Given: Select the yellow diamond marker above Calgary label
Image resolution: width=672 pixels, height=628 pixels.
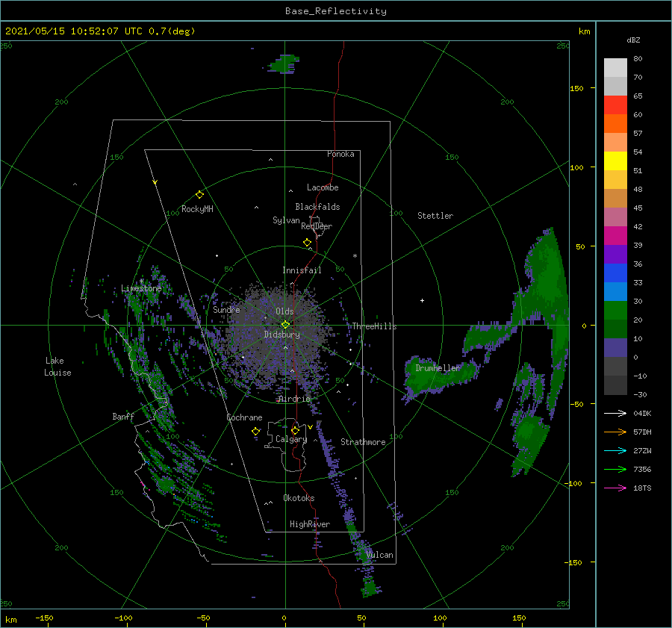Looking at the screenshot, I should 295,430.
